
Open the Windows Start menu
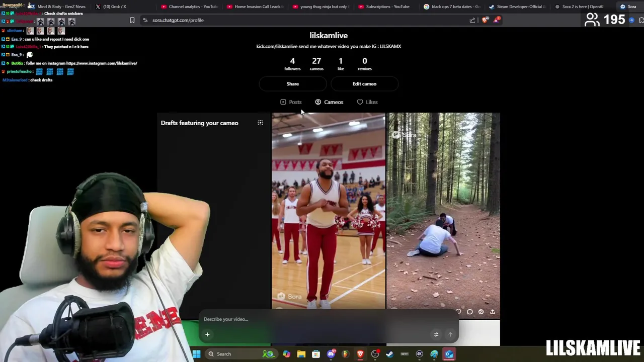196,354
